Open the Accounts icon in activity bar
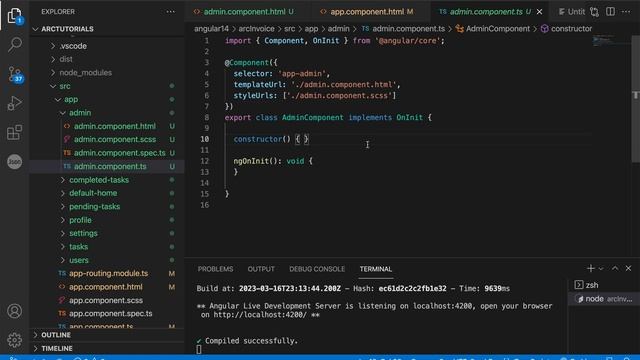640x360 pixels. [14, 311]
